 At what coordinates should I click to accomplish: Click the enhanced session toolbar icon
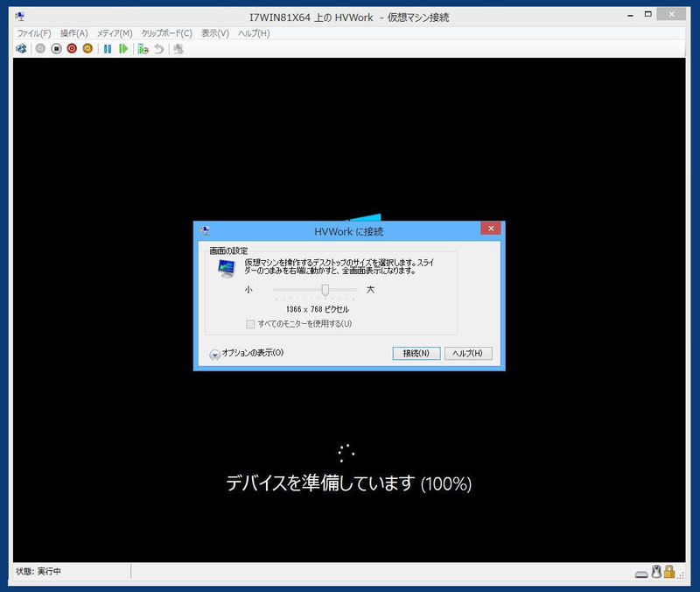tap(178, 49)
